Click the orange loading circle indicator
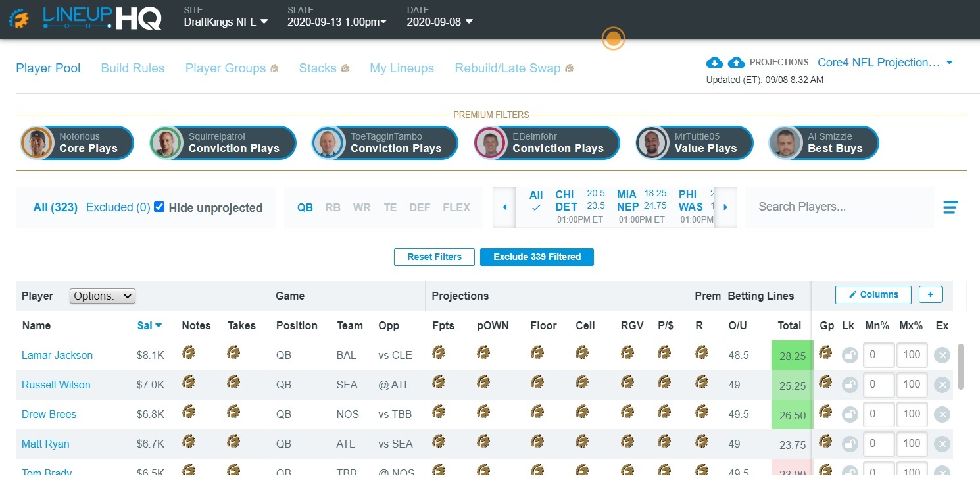Viewport: 980px width, 478px height. tap(613, 38)
